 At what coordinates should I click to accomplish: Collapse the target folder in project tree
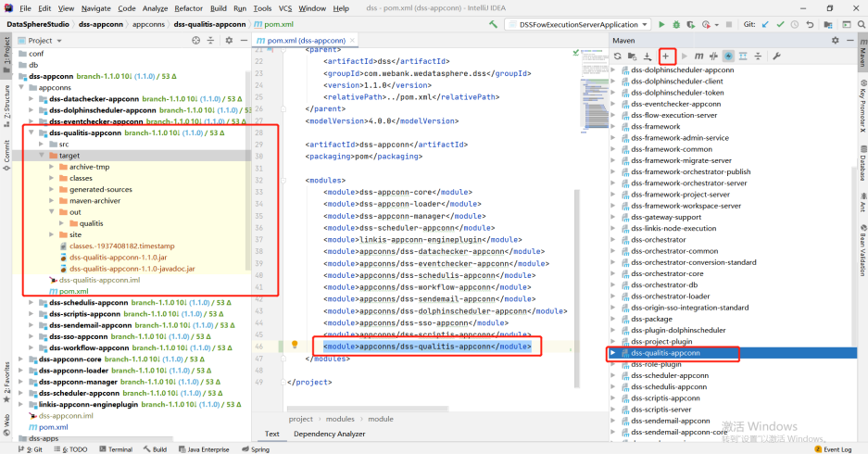tap(42, 156)
